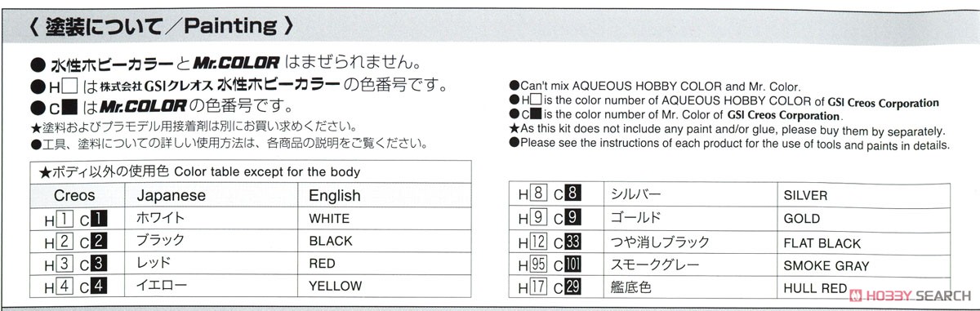
Task: Click the Creos column header
Action: (75, 196)
